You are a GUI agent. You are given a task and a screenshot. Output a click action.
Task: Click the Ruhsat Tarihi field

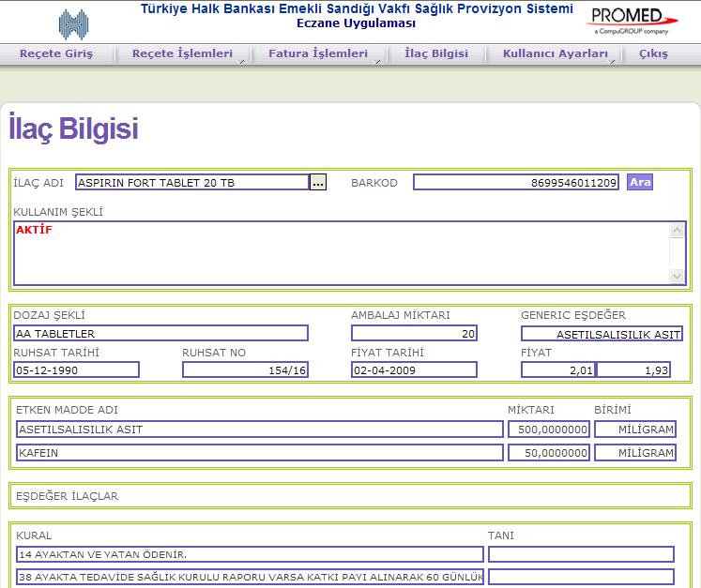tap(76, 369)
